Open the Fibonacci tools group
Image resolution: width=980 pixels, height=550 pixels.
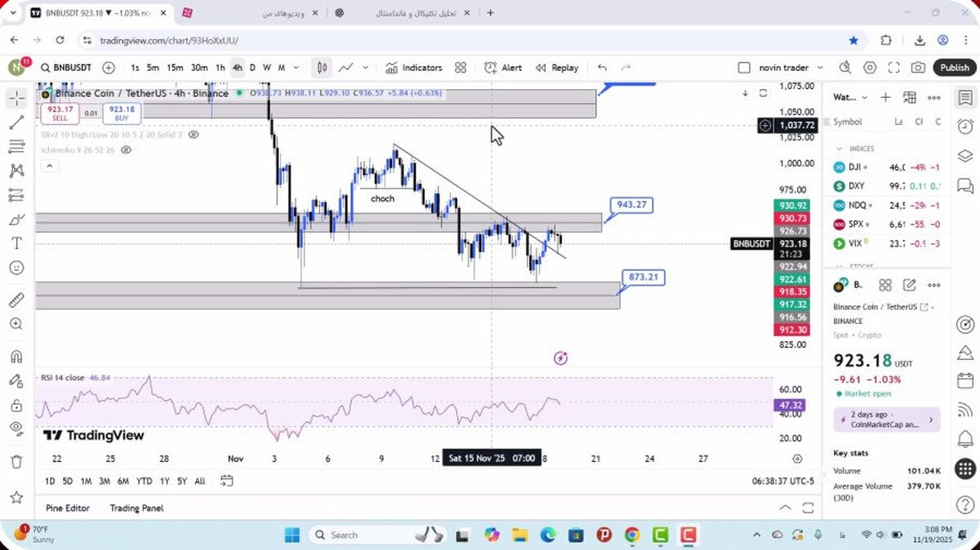coord(16,147)
